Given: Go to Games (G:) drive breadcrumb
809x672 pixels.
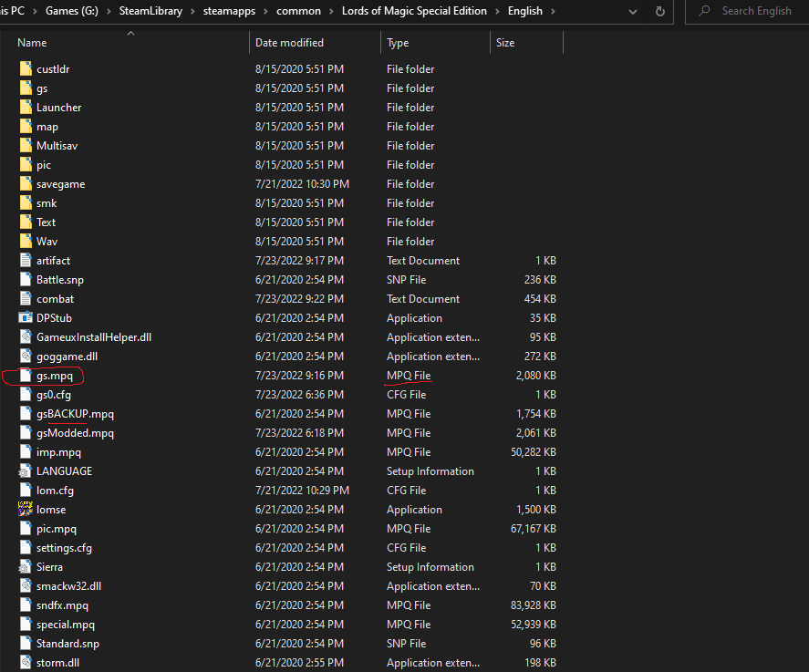Looking at the screenshot, I should point(72,11).
